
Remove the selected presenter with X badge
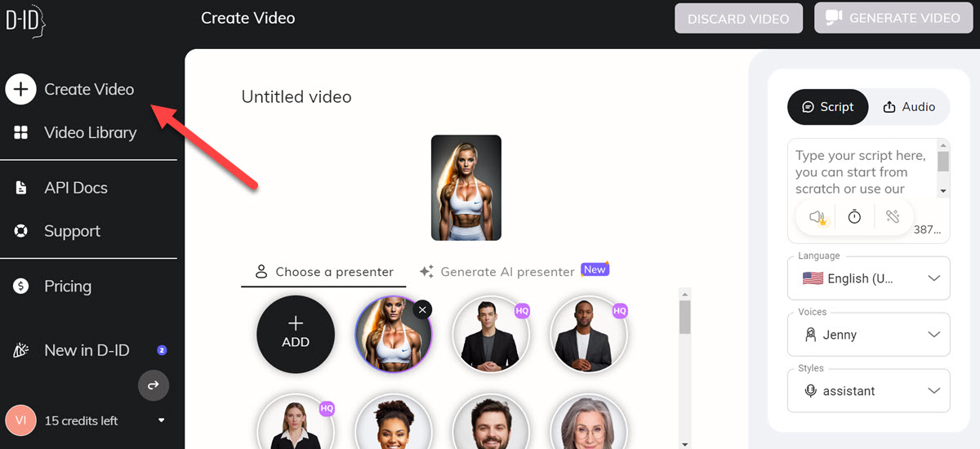[x=422, y=309]
